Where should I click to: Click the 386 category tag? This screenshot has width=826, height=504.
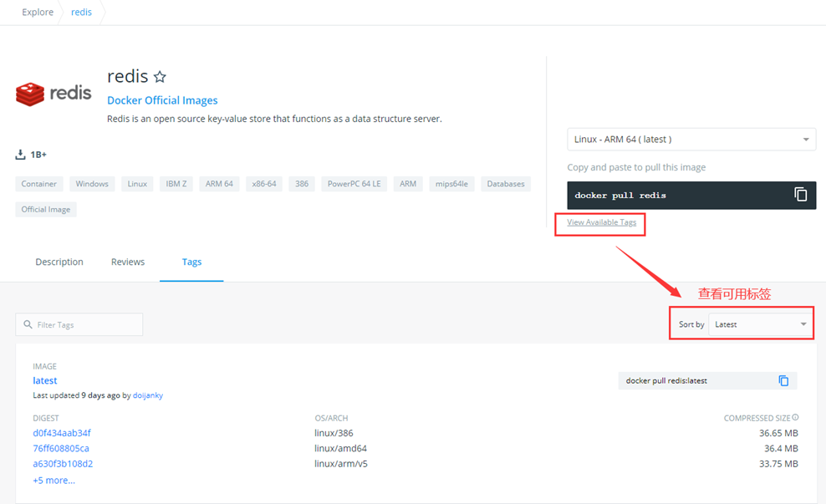coord(302,184)
